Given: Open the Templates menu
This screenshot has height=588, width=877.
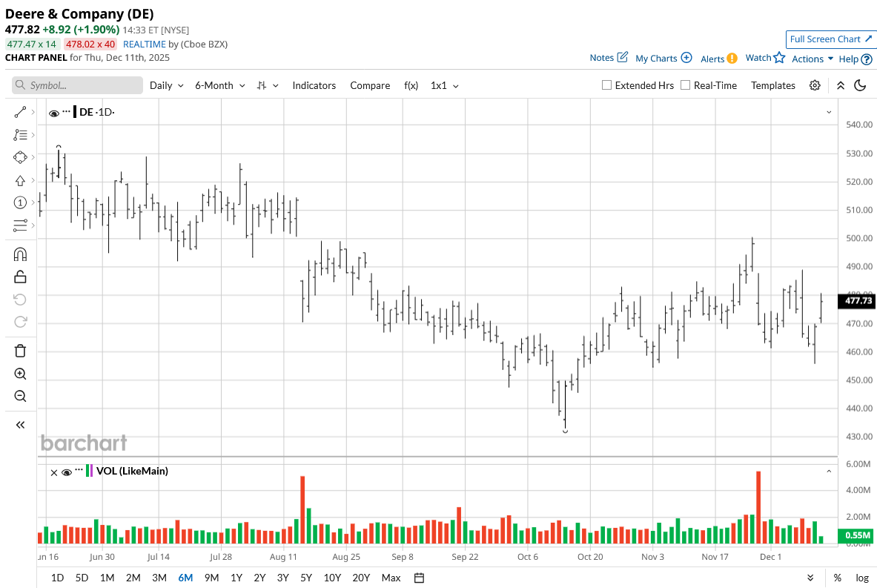Looking at the screenshot, I should (x=773, y=85).
